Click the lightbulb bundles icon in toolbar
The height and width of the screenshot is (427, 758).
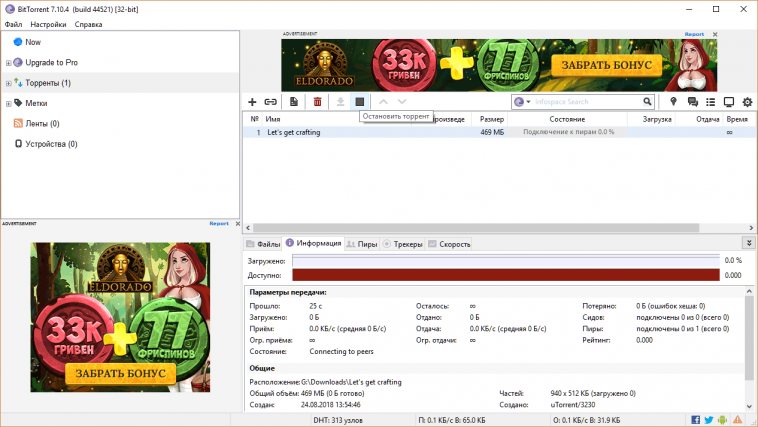click(673, 102)
